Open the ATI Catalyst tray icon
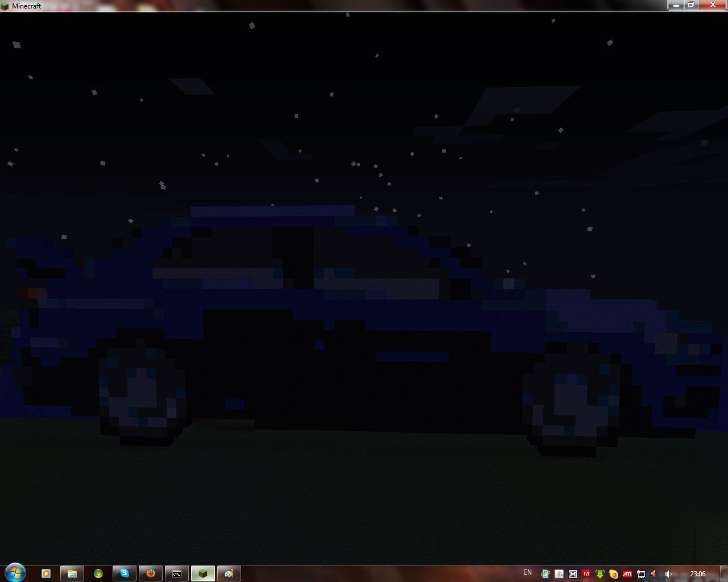 coord(627,574)
